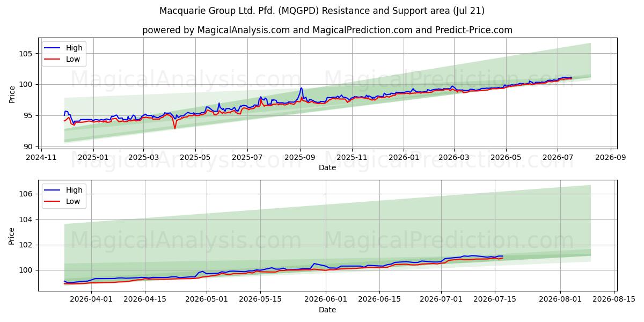Click the 2026-03 date tick label
The image size is (644, 322).
(454, 157)
